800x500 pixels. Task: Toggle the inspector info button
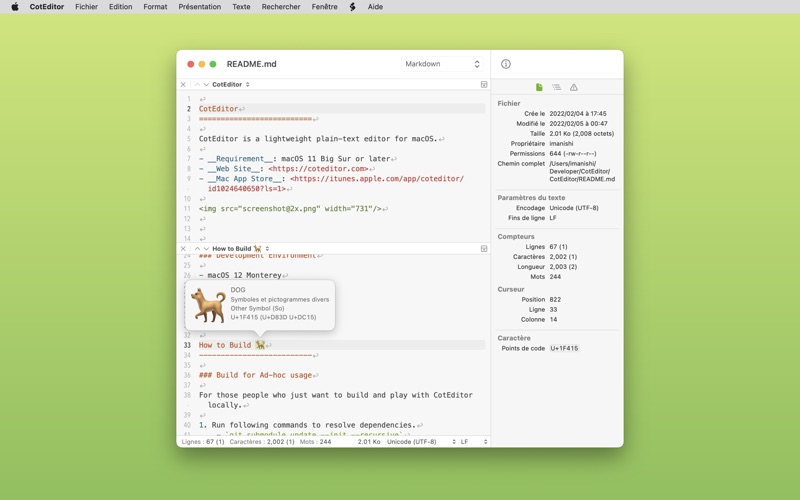pyautogui.click(x=506, y=64)
